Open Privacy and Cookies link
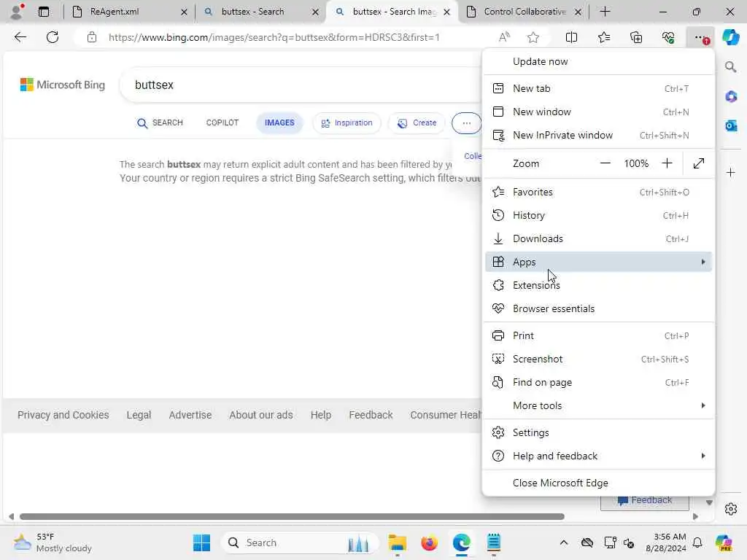 [x=63, y=415]
